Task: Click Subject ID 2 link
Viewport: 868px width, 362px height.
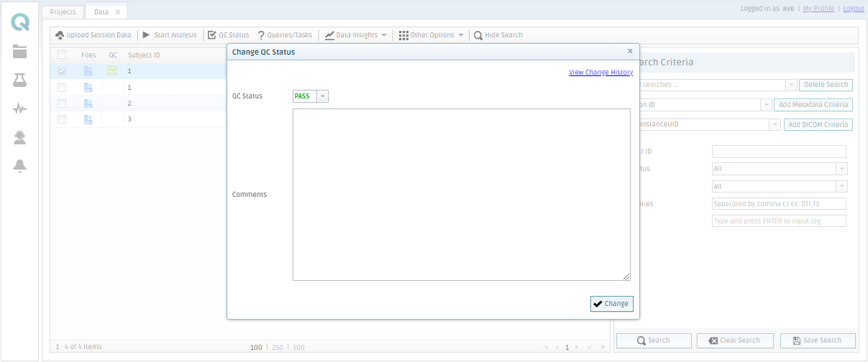Action: (129, 103)
